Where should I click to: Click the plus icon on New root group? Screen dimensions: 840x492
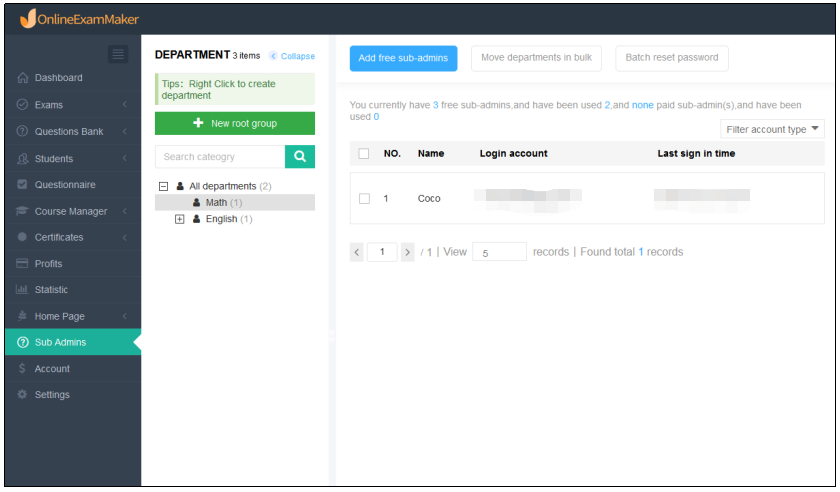[198, 123]
